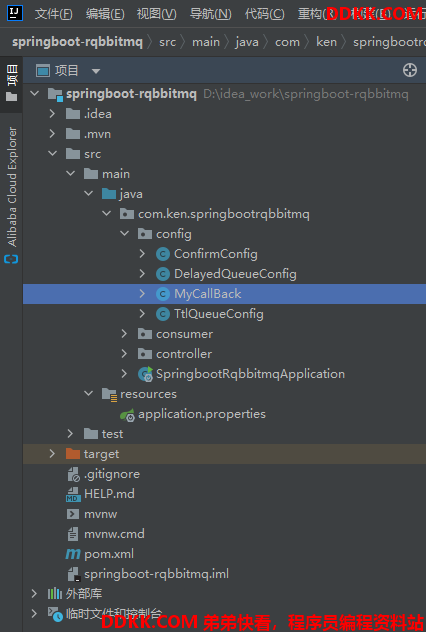Open the 导航(N) menu
Viewport: 426px width, 632px height.
coord(211,14)
